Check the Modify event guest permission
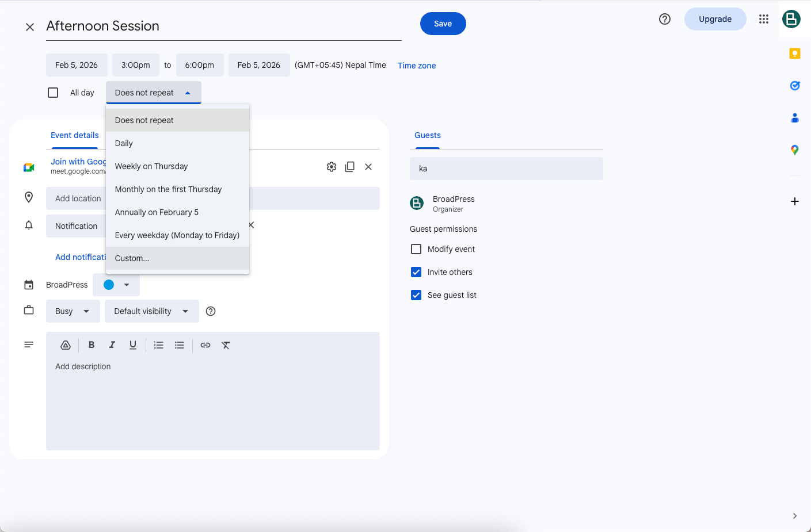The width and height of the screenshot is (811, 532). pos(416,249)
